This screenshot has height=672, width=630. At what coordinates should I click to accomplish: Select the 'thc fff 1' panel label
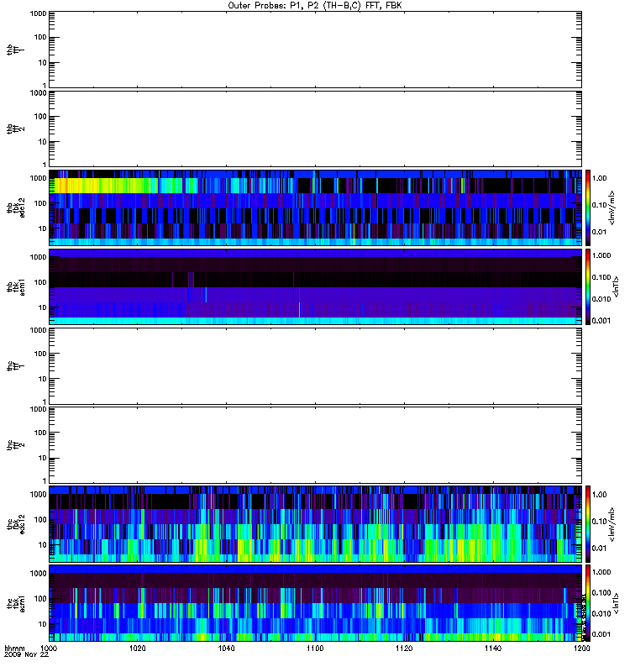click(x=15, y=366)
